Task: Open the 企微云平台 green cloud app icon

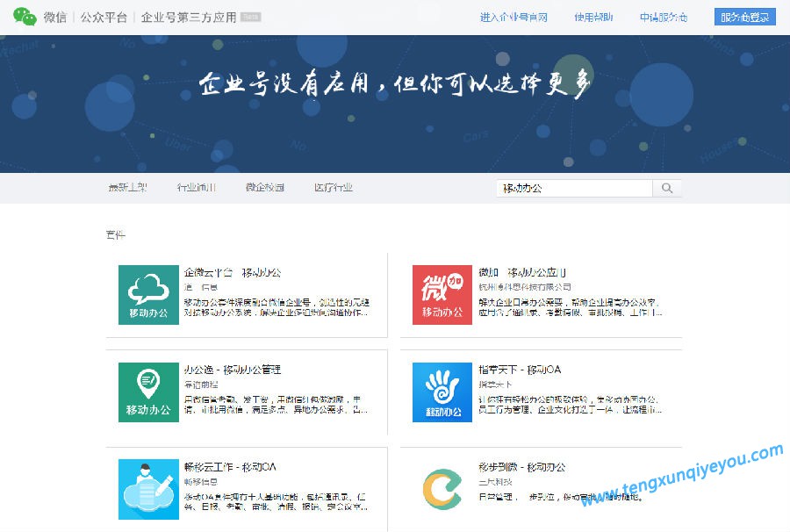Action: coord(148,295)
